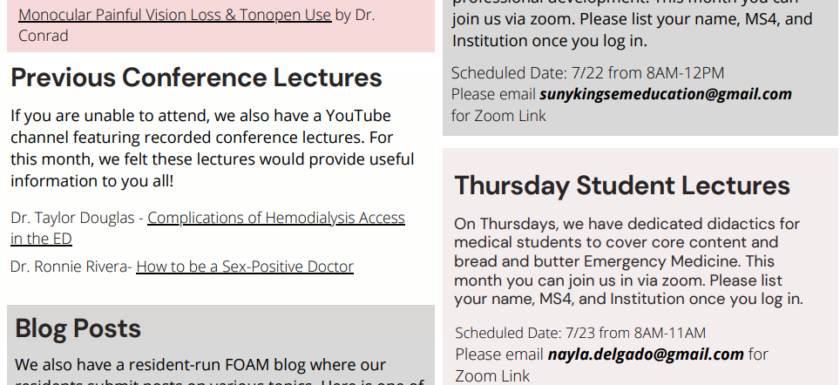This screenshot has height=385, width=840.
Task: Open Complications of Hemodialysis Access in the ED link
Action: [207, 228]
